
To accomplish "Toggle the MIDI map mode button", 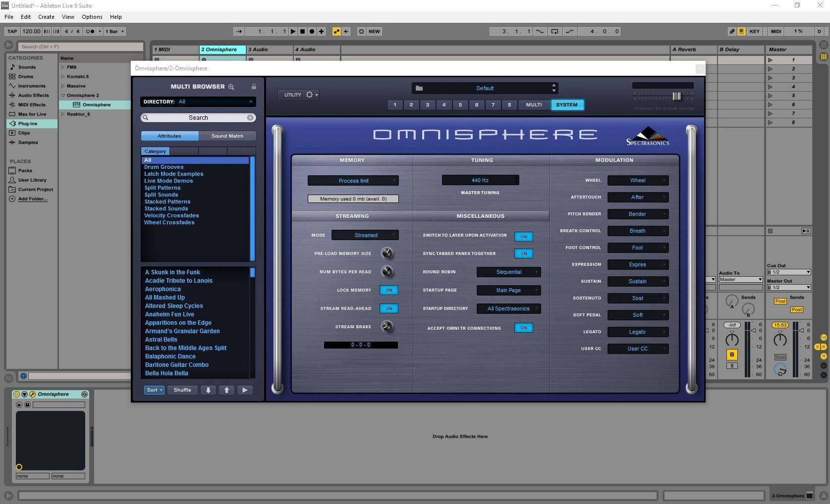I will (776, 31).
